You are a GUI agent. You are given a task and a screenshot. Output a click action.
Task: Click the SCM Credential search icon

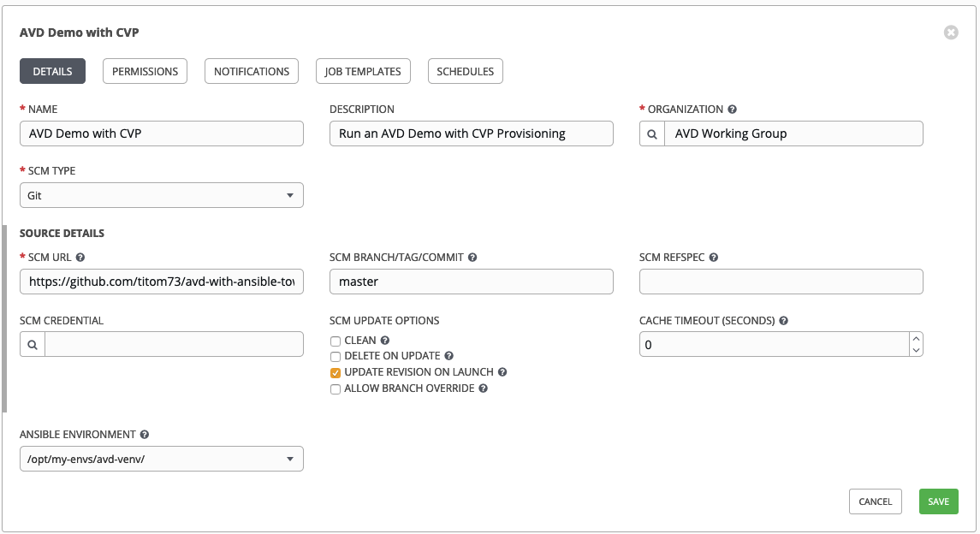click(x=33, y=344)
